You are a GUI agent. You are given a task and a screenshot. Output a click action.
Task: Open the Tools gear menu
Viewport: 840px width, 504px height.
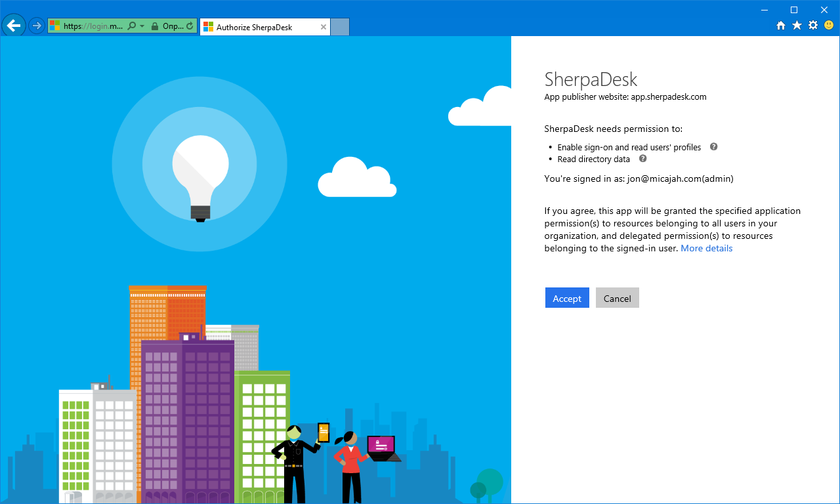(x=812, y=26)
